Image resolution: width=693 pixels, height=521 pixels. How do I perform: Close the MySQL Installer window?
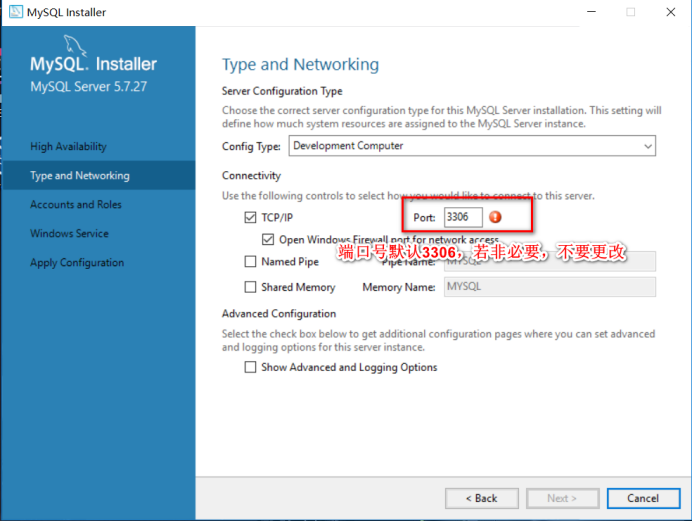pyautogui.click(x=670, y=12)
